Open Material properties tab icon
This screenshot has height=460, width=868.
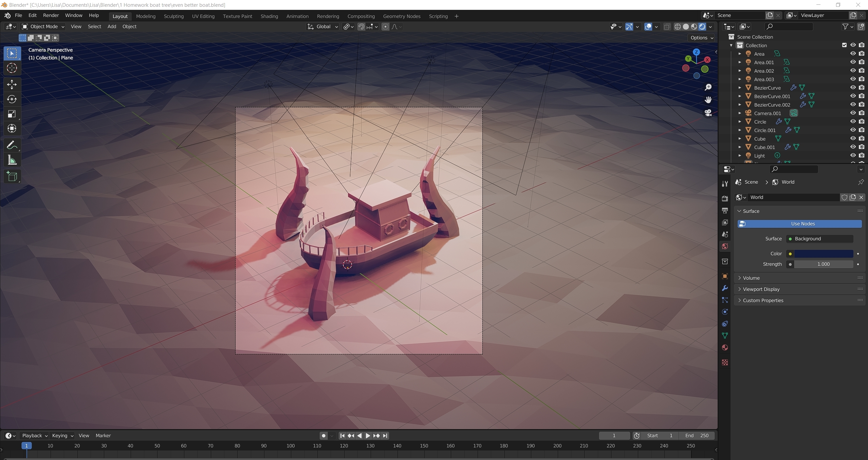point(725,348)
